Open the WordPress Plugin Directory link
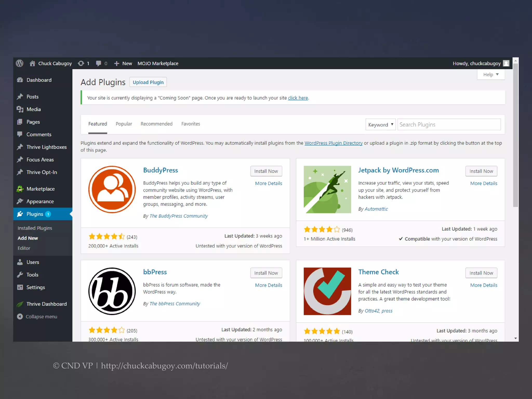Image resolution: width=532 pixels, height=399 pixels. [x=334, y=143]
